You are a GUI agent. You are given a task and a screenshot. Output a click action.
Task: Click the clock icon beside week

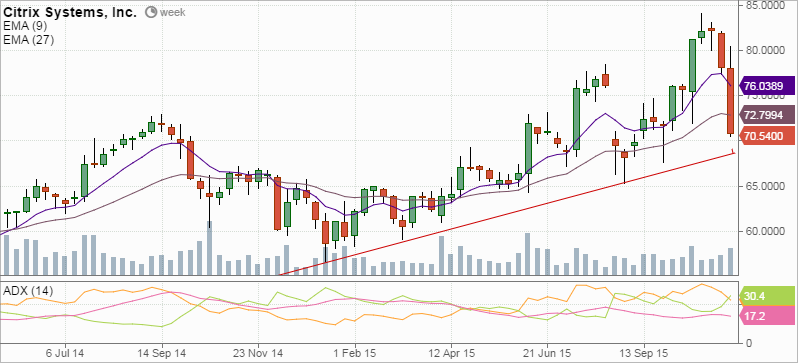click(151, 12)
